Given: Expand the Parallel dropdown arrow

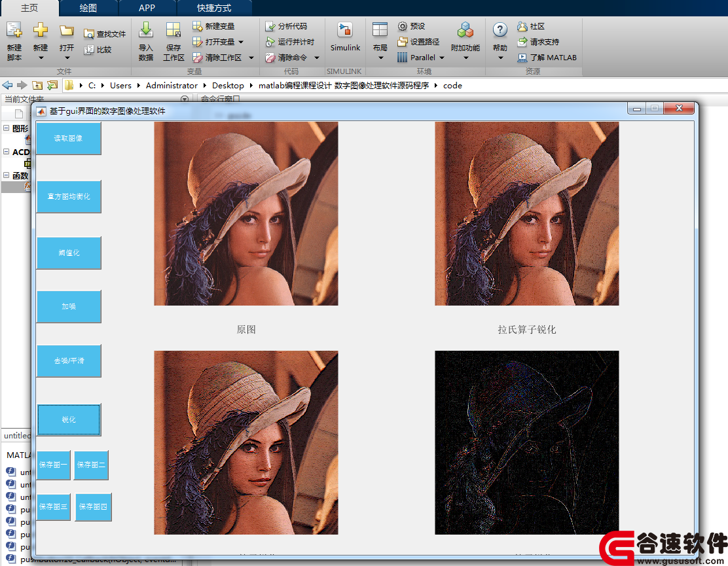Looking at the screenshot, I should pyautogui.click(x=441, y=58).
